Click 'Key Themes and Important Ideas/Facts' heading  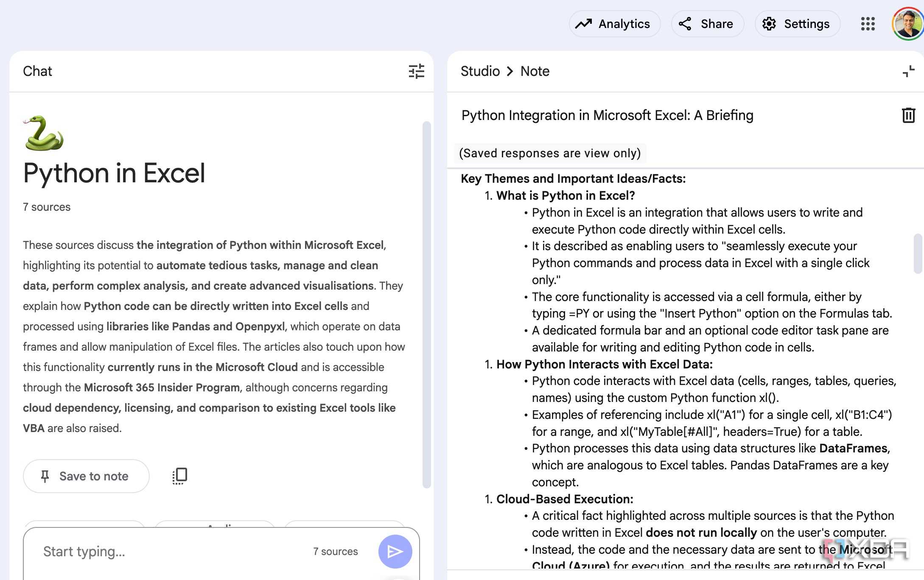coord(573,178)
